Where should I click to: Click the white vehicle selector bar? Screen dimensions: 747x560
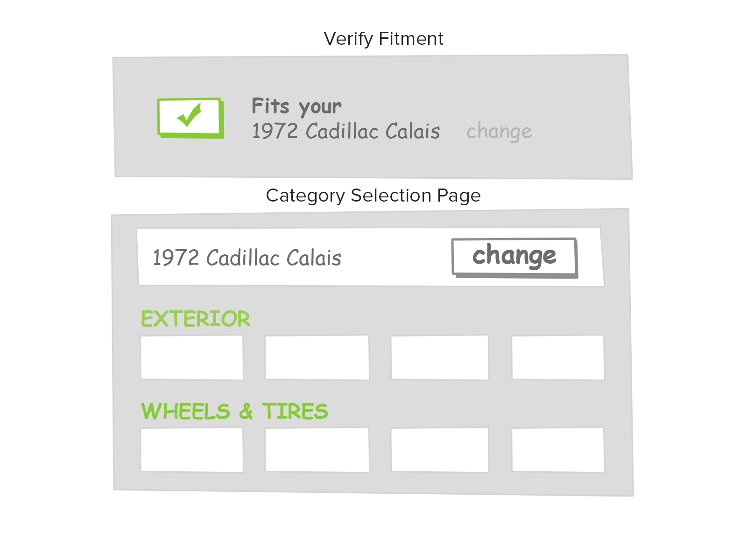pyautogui.click(x=397, y=258)
